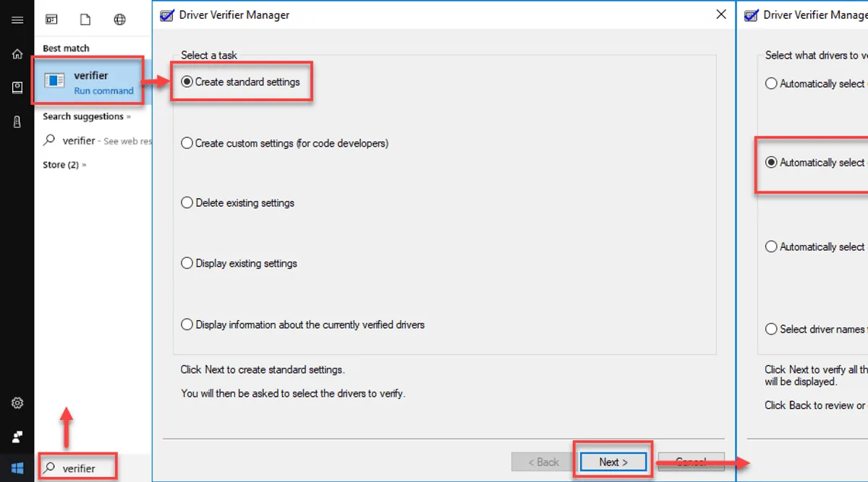Open the Start menu hamburger icon

click(17, 20)
